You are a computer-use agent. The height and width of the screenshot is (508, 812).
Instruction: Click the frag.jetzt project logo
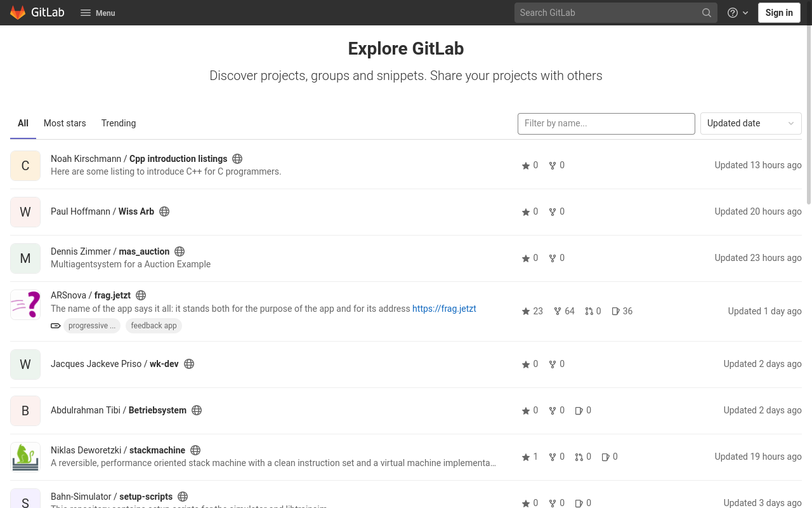25,305
